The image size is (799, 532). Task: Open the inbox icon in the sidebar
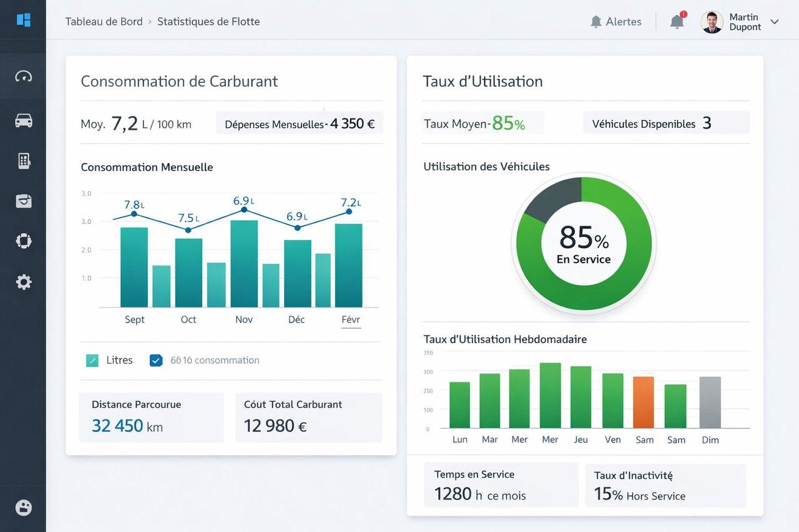pyautogui.click(x=23, y=201)
